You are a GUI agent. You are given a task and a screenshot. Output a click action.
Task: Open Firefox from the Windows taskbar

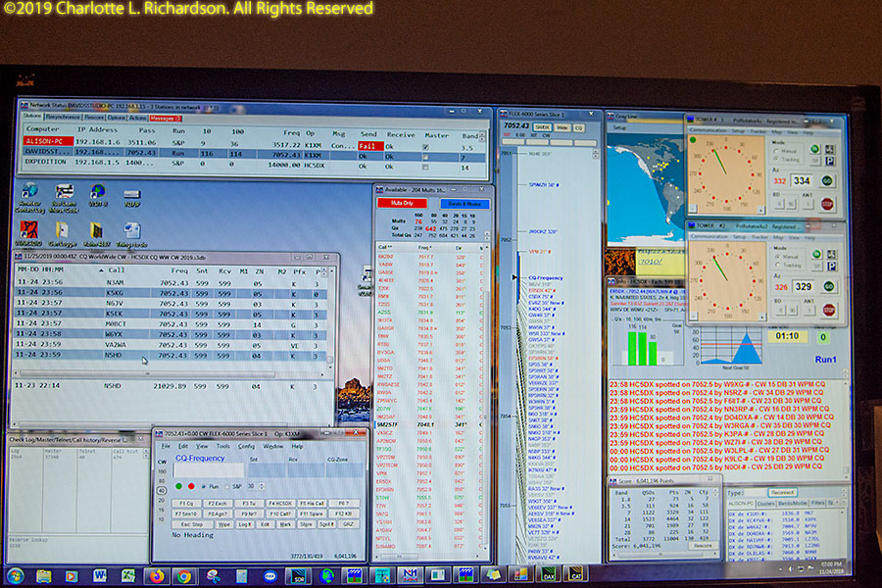click(155, 575)
